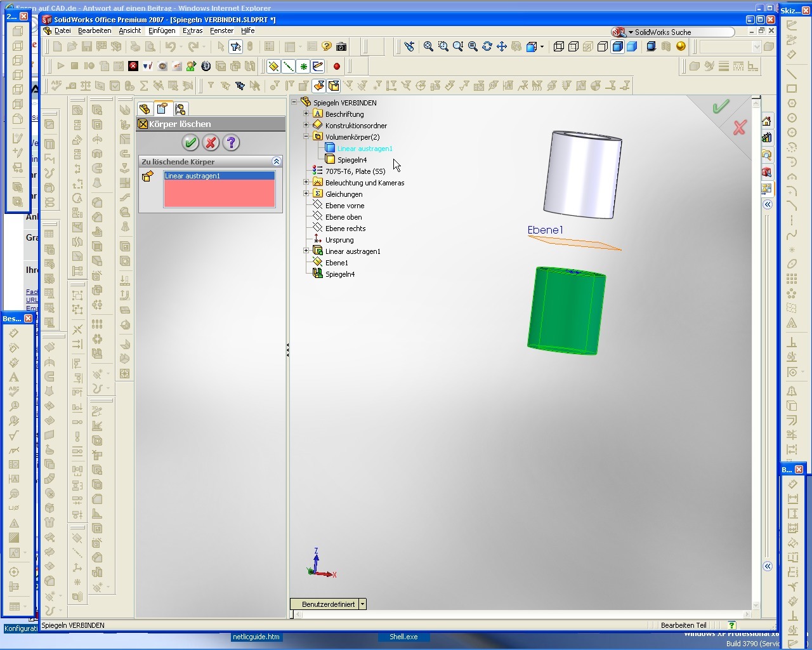
Task: Discard changes via corner red X
Action: click(740, 128)
